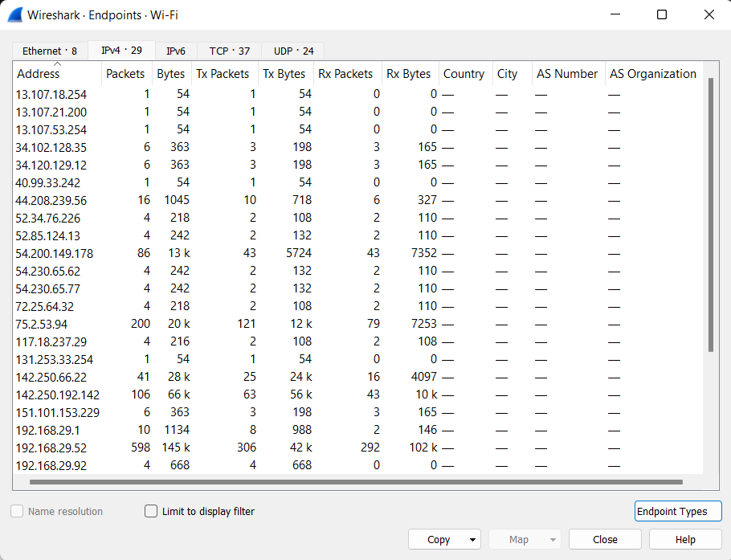Sort by the Tx Packets column
Screen dimensions: 731x560
tap(224, 73)
